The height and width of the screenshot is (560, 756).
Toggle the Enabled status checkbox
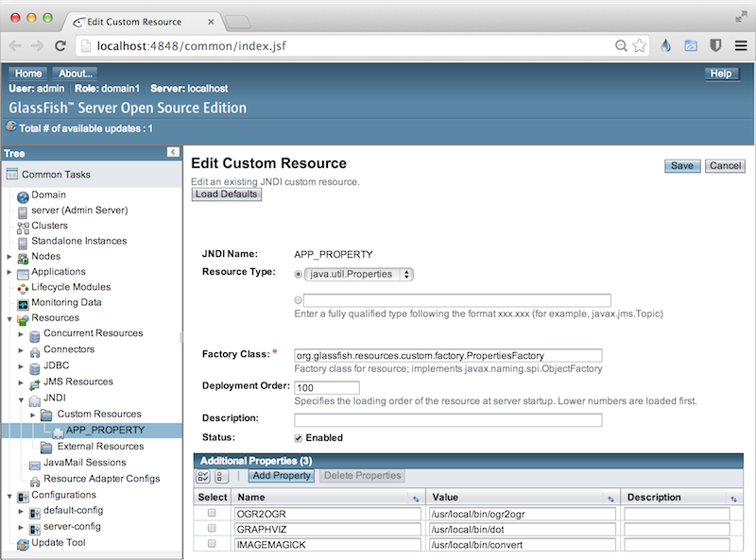[x=299, y=438]
